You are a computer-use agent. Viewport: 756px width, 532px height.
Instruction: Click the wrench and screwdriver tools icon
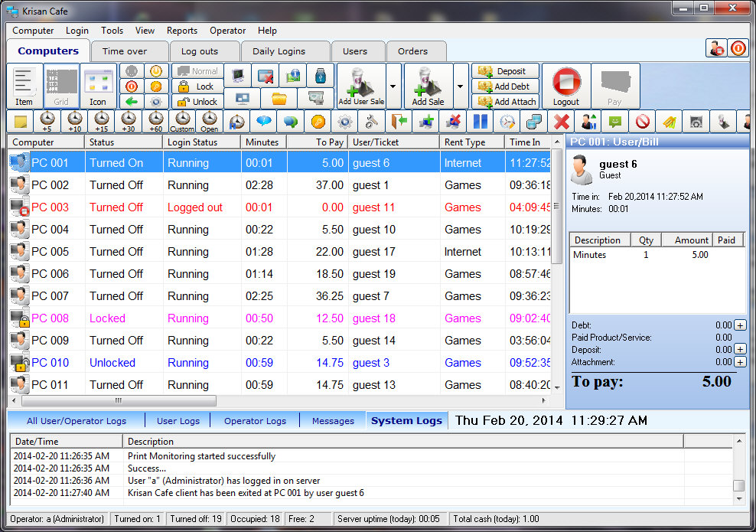[x=372, y=122]
